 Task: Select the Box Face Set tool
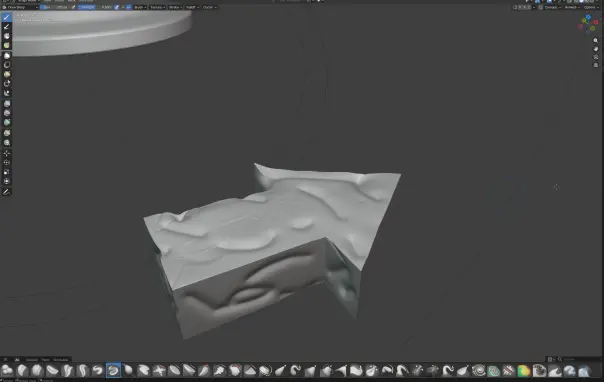pos(7,74)
